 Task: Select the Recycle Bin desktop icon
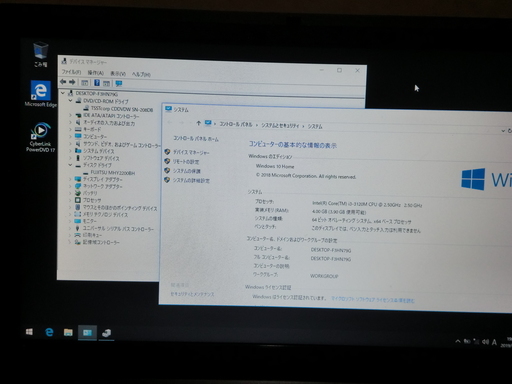point(41,54)
